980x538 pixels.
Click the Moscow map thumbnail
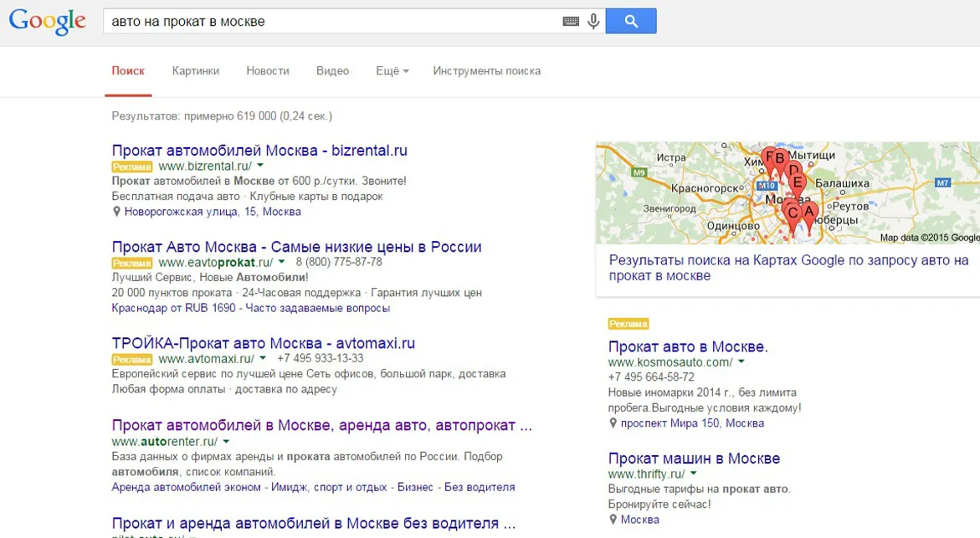[x=788, y=193]
